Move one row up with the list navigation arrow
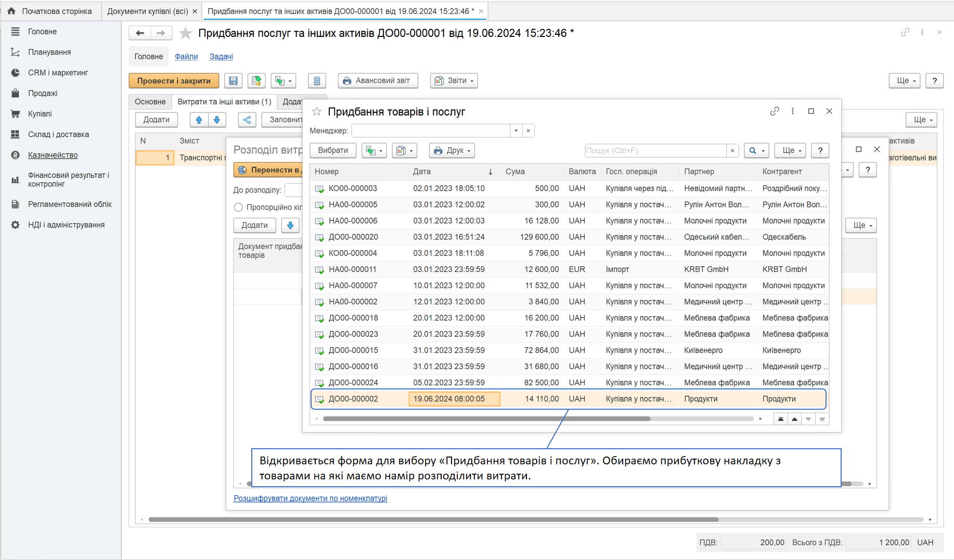The width and height of the screenshot is (954, 560). (794, 419)
